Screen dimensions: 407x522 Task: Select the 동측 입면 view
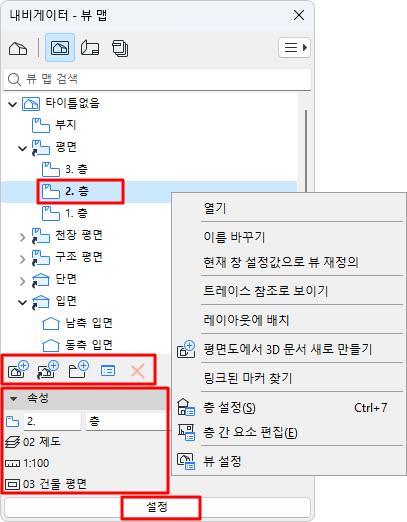(77, 345)
